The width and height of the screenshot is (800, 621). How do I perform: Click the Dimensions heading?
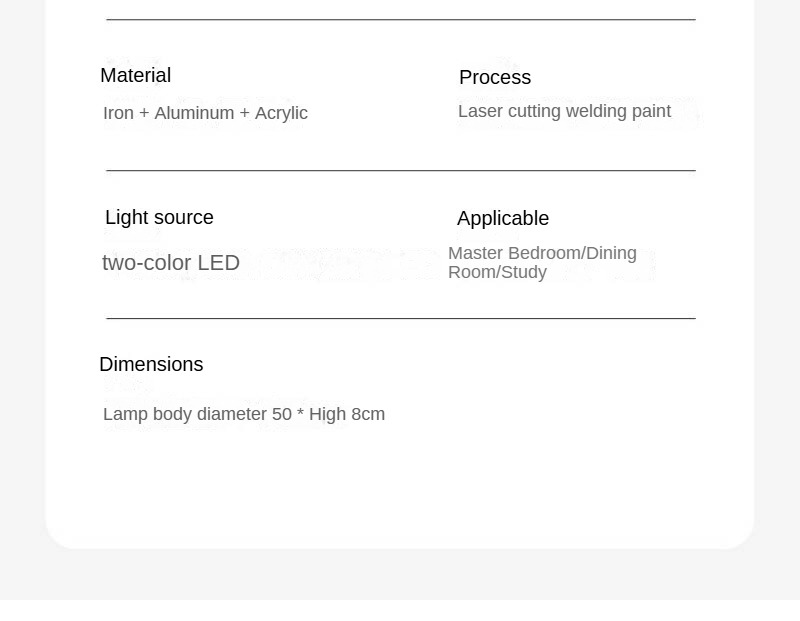pyautogui.click(x=151, y=364)
